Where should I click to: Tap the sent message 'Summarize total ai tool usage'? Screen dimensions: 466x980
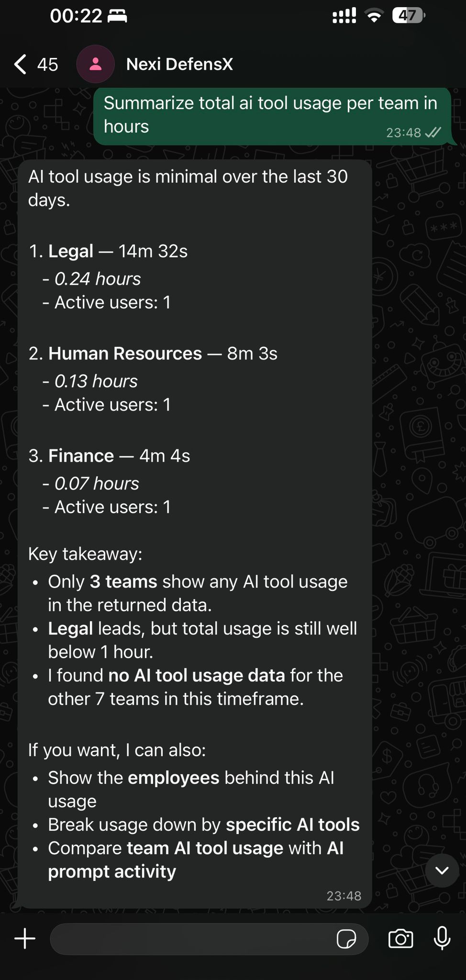point(270,115)
